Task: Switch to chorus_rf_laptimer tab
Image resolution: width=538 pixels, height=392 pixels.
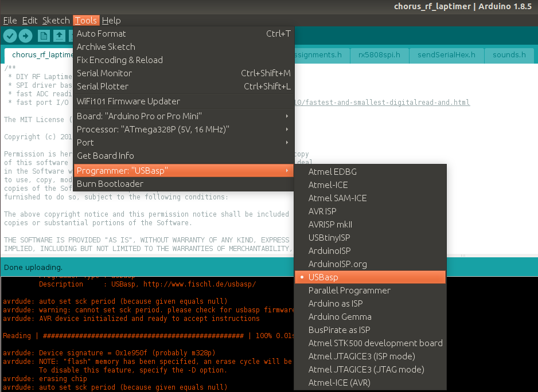Action: 39,55
